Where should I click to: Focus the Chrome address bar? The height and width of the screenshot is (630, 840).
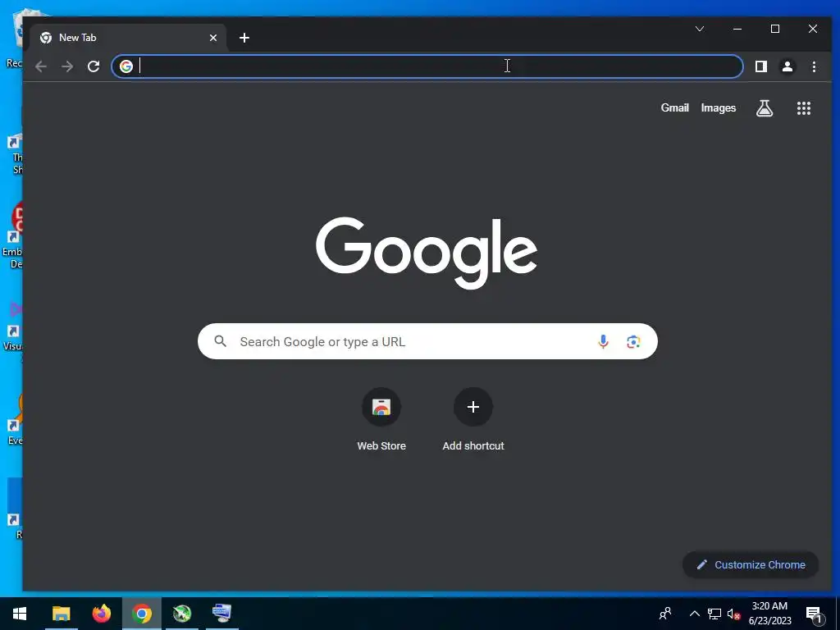point(427,66)
